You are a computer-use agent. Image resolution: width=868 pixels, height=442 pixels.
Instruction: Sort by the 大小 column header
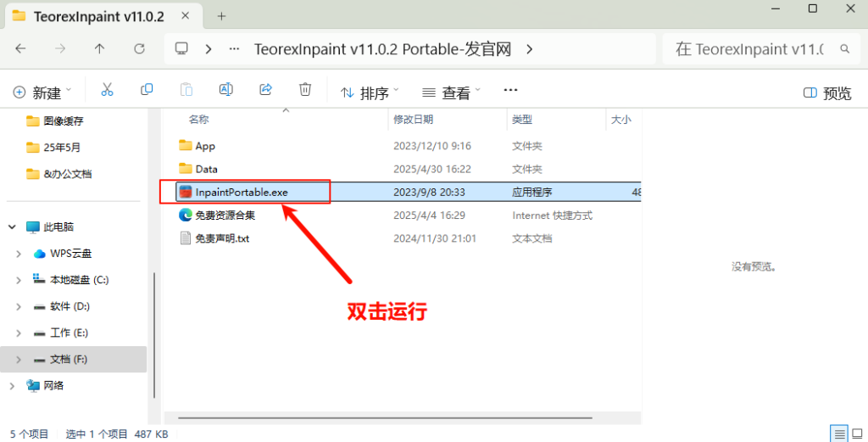pos(620,119)
